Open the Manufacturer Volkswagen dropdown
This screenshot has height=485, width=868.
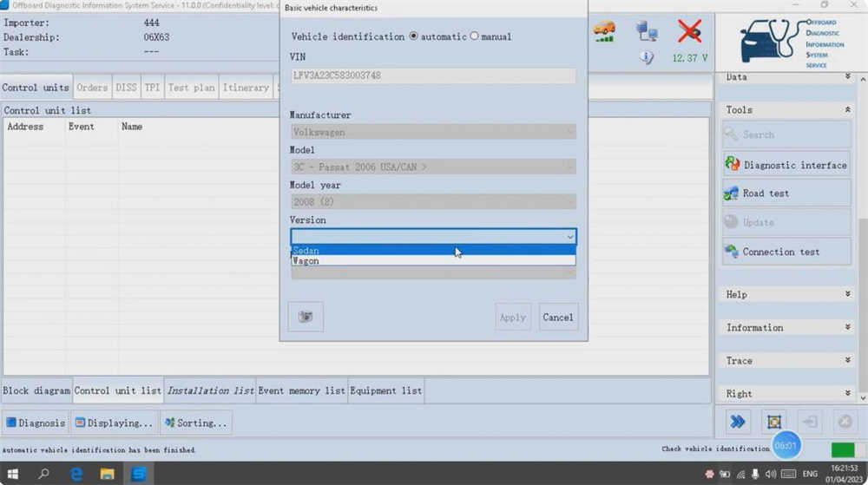click(x=433, y=132)
